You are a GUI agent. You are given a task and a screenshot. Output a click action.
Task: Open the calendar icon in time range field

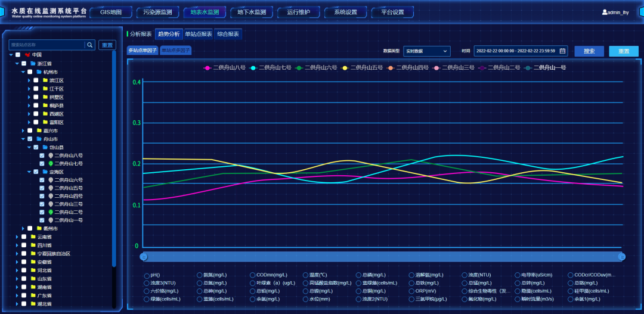tap(562, 51)
